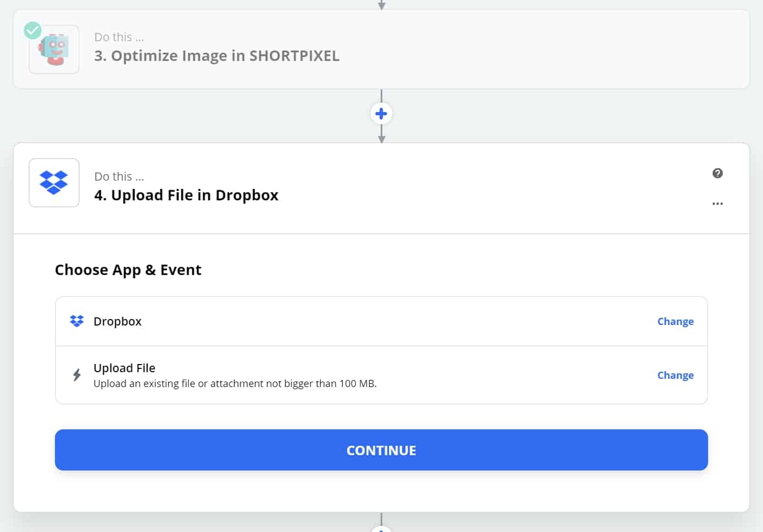This screenshot has height=532, width=763.
Task: Click the ShortPixel robot app icon
Action: click(x=54, y=49)
